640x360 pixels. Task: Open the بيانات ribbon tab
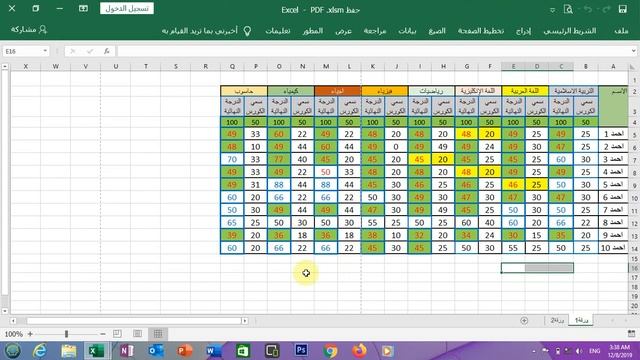(407, 31)
